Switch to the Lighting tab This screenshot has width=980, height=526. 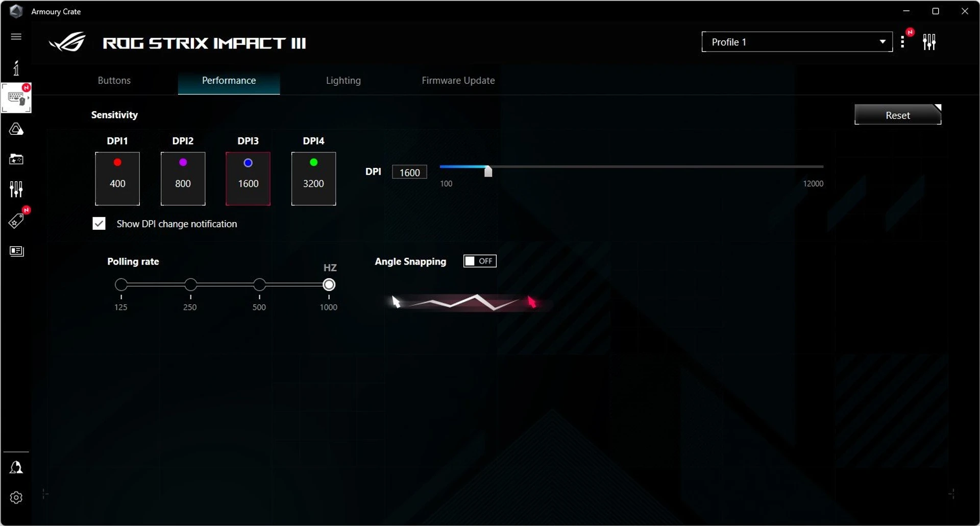pyautogui.click(x=344, y=81)
